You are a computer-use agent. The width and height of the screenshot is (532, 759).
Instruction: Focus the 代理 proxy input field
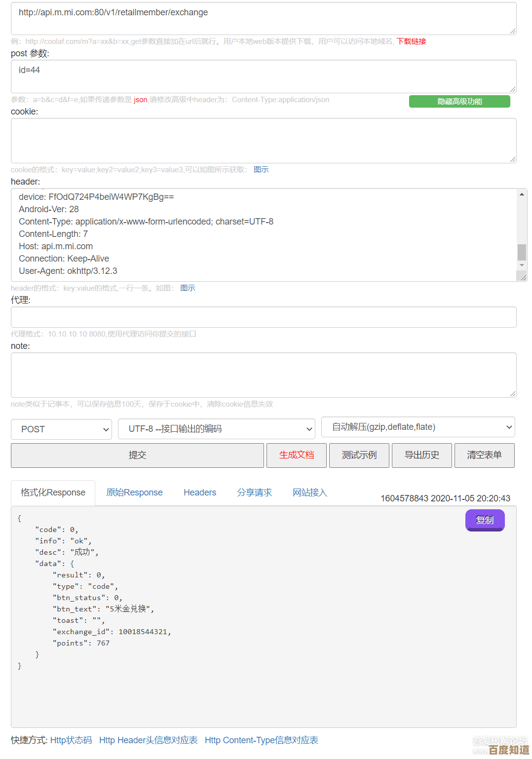(264, 317)
